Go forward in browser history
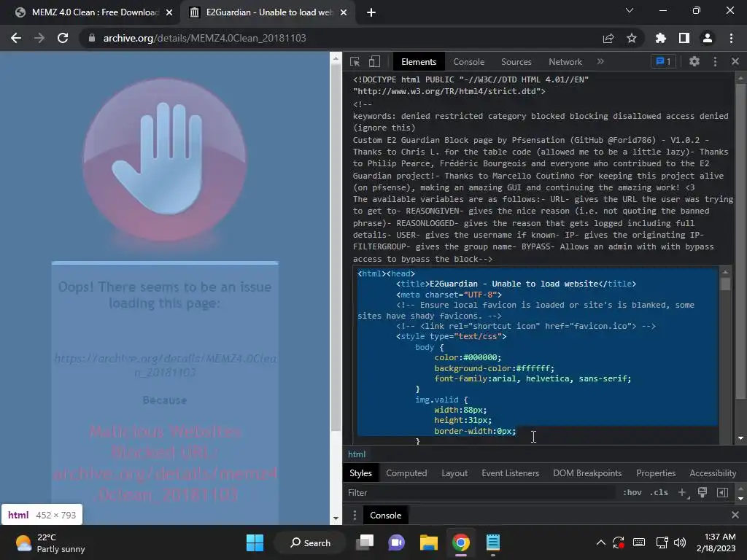747x560 pixels. tap(39, 38)
